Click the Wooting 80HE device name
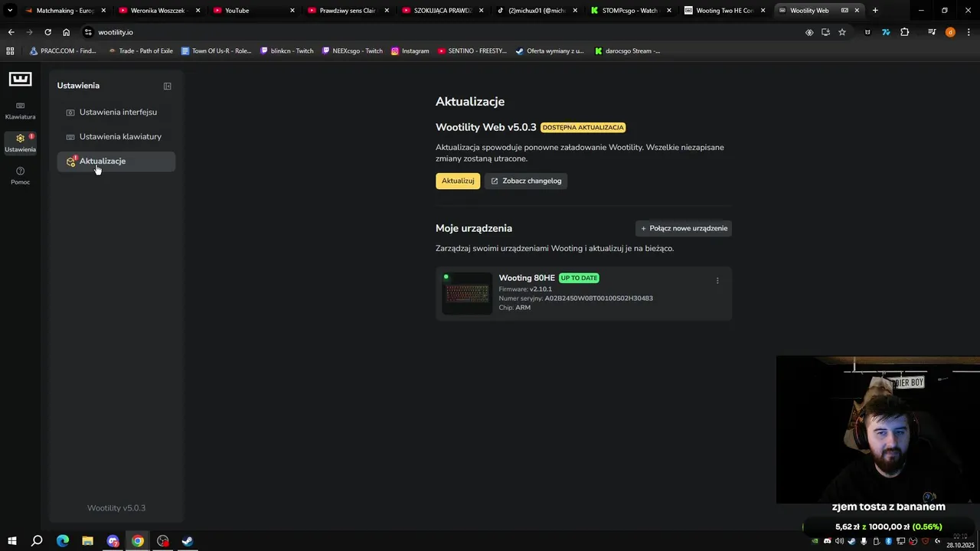 (527, 278)
